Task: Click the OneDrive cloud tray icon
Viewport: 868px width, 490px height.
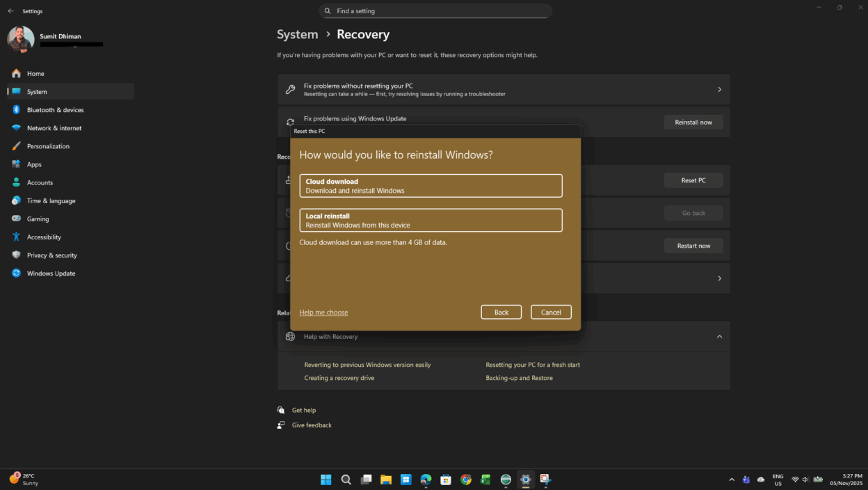Action: pyautogui.click(x=761, y=480)
